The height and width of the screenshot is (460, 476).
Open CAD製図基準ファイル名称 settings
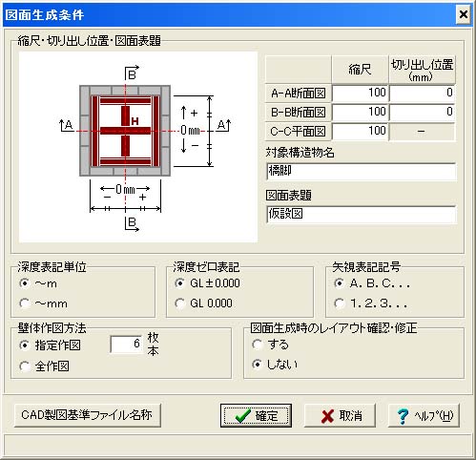[88, 415]
